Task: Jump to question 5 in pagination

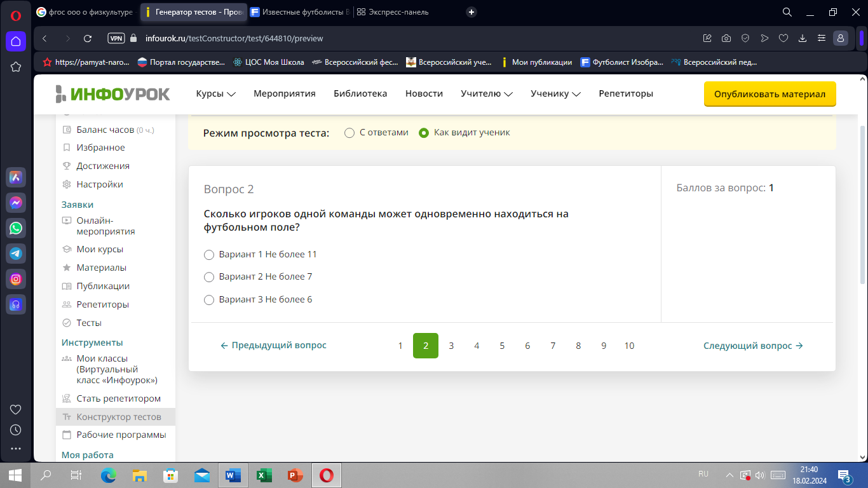Action: point(502,346)
